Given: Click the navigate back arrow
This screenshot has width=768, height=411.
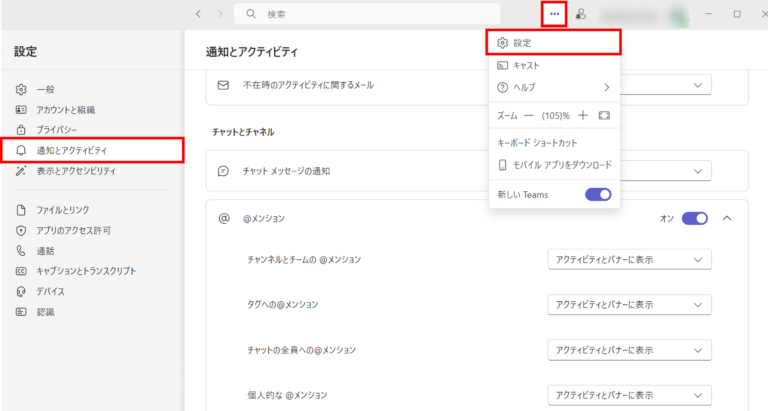Looking at the screenshot, I should coord(198,14).
